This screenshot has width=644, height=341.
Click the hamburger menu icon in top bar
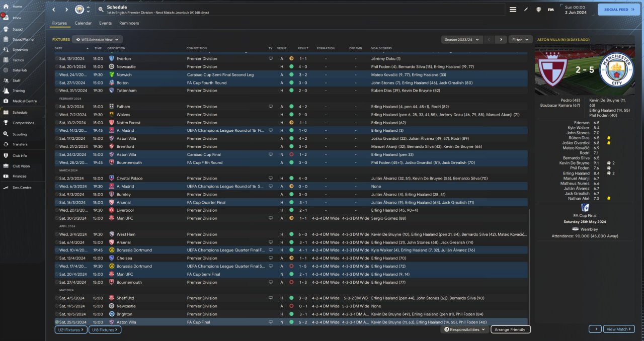pyautogui.click(x=513, y=10)
